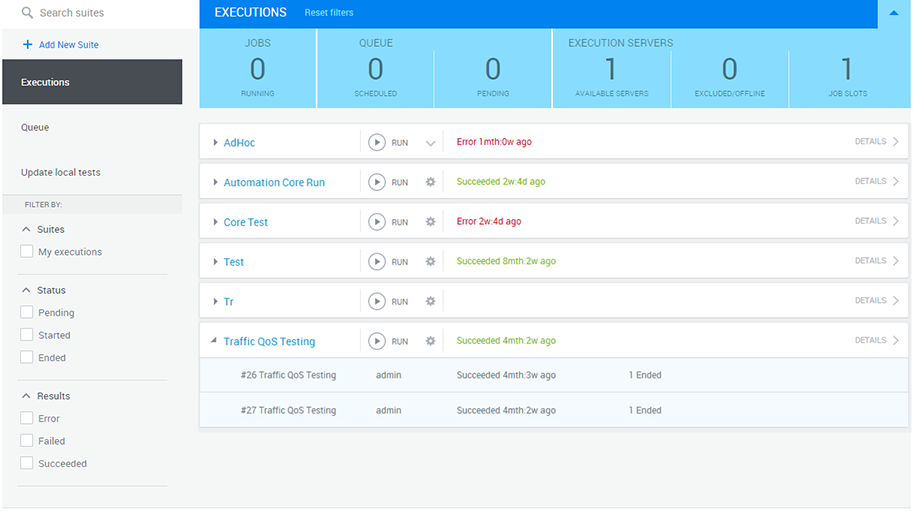Open gear settings for Traffic QoS Testing
This screenshot has width=916, height=512.
(x=431, y=341)
